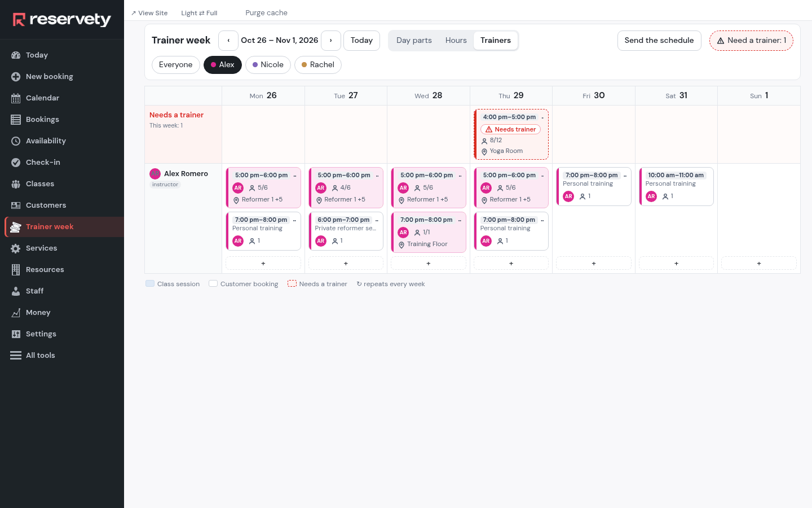The height and width of the screenshot is (508, 812).
Task: Open the Money chart icon
Action: pos(16,313)
